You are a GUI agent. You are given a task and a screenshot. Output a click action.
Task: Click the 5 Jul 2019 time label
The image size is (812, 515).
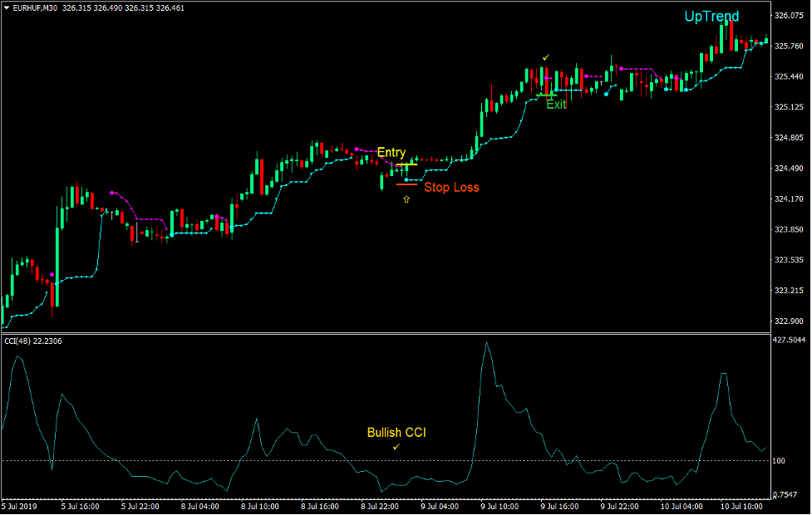[20, 505]
